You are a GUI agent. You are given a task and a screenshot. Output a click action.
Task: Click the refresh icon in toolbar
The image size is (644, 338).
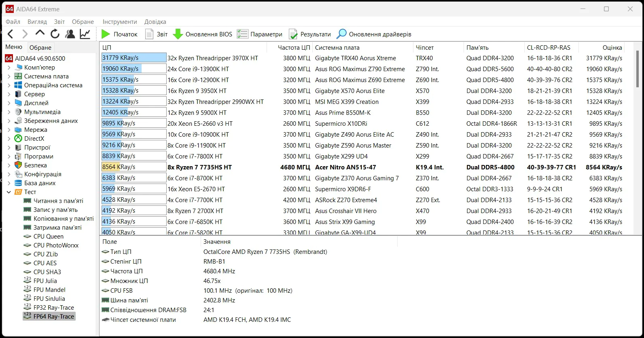click(x=55, y=34)
